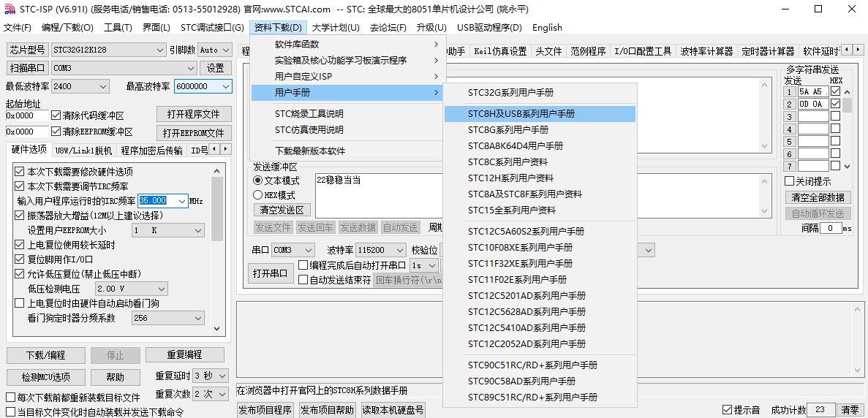Click 重复编程 button
The image size is (868, 418).
tap(185, 355)
